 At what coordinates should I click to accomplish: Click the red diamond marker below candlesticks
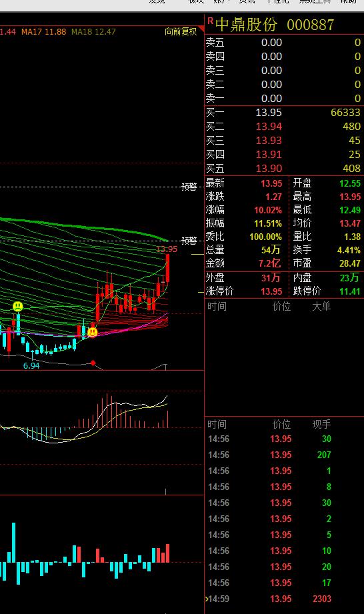93,363
